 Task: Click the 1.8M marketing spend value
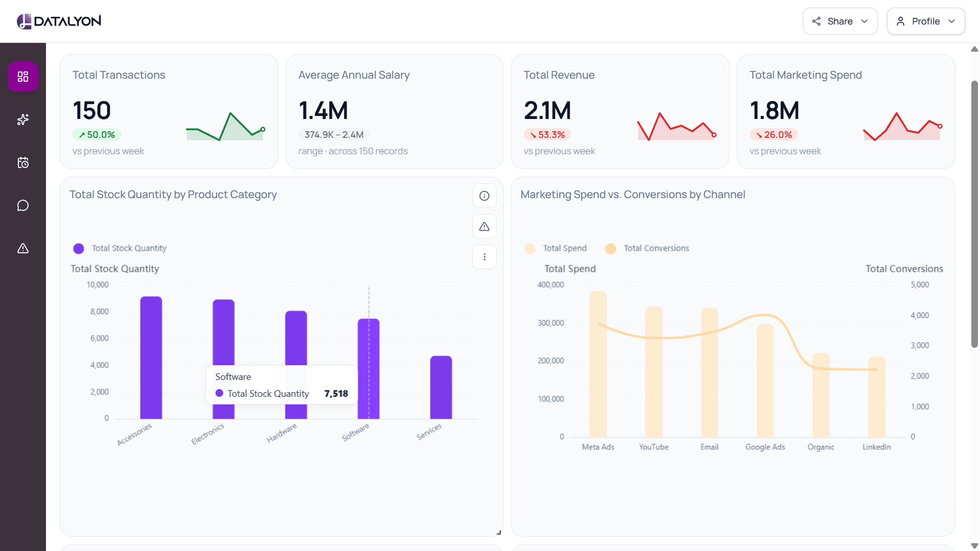[x=774, y=110]
